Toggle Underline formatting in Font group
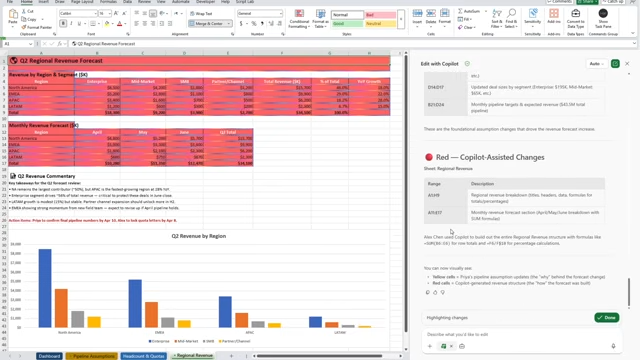640x360 pixels. pos(79,24)
